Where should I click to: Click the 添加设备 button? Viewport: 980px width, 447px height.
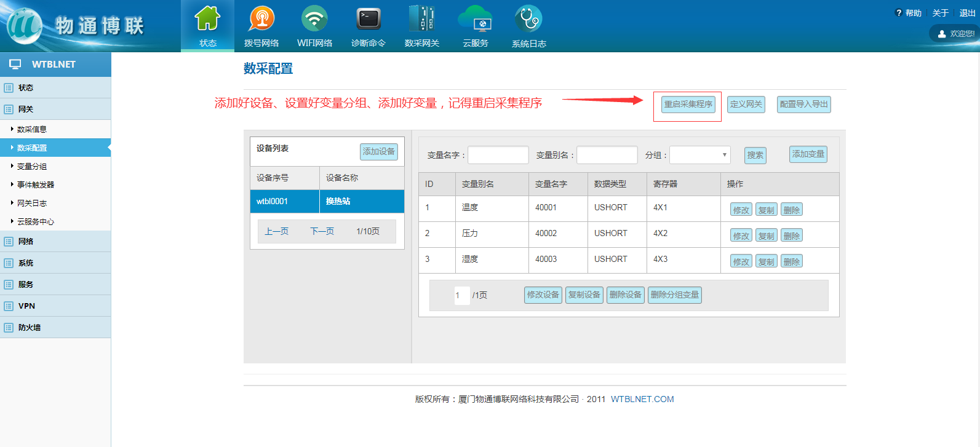click(x=379, y=152)
